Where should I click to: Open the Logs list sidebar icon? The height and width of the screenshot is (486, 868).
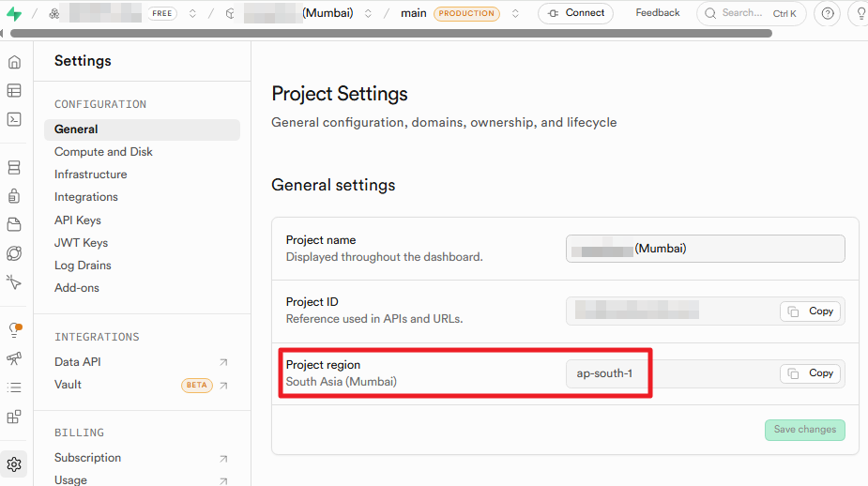point(14,387)
